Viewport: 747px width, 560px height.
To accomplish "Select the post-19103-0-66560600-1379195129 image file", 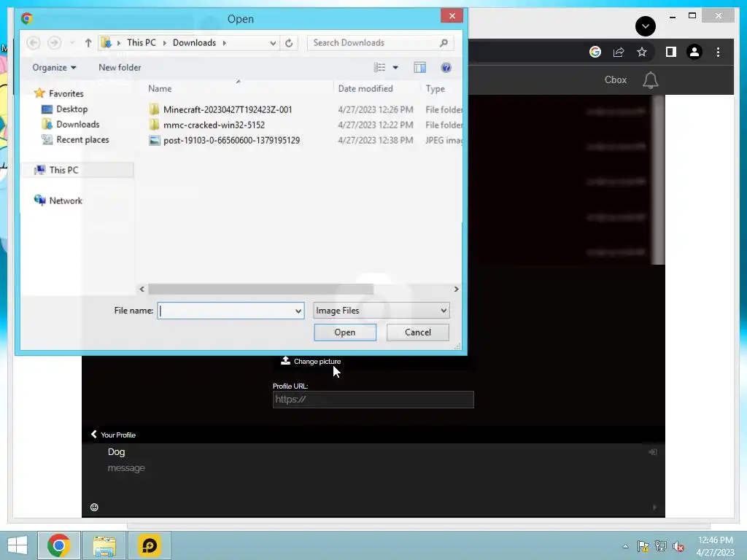I will pos(231,140).
